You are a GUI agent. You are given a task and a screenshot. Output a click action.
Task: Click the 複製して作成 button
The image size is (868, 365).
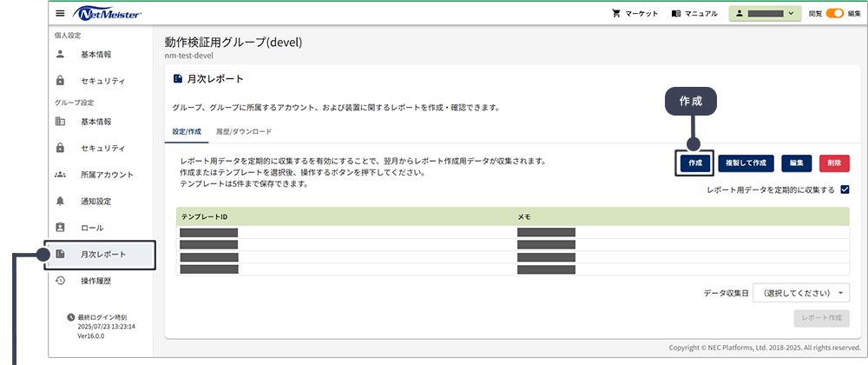pyautogui.click(x=746, y=163)
